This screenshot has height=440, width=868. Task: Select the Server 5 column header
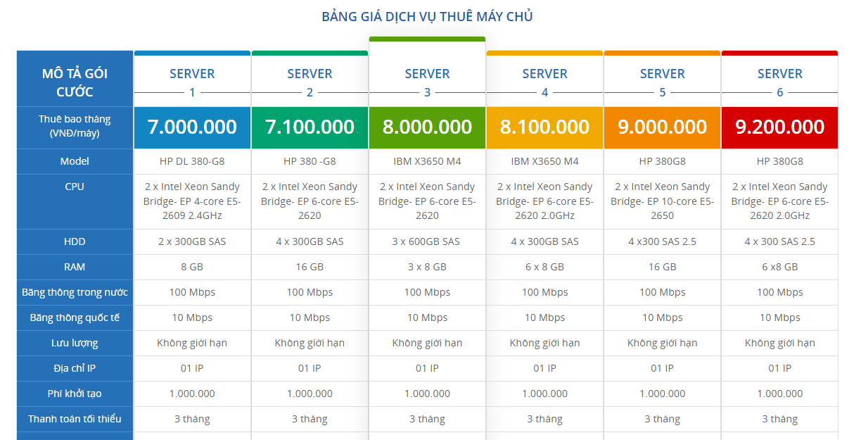[662, 82]
